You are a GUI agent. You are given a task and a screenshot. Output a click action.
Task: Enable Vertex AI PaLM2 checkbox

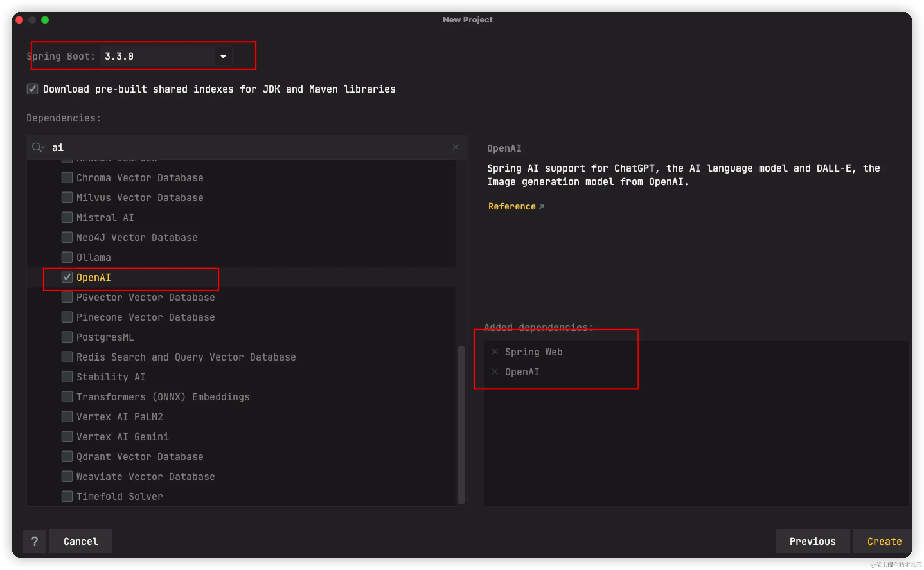(x=67, y=416)
